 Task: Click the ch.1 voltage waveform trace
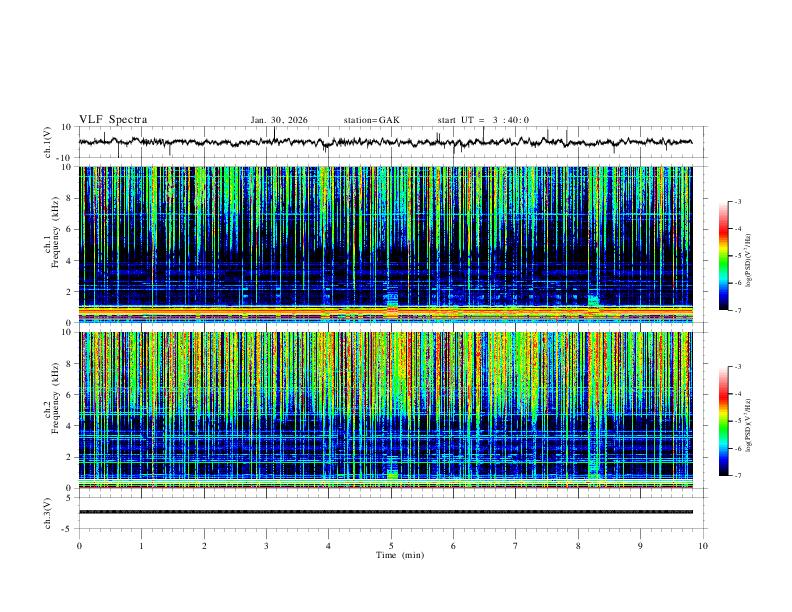click(x=385, y=142)
